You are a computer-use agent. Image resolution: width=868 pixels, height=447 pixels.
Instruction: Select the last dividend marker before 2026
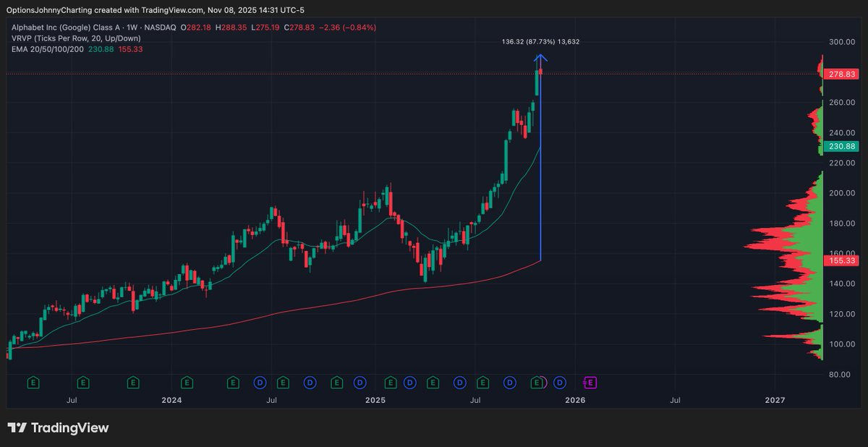tap(559, 382)
